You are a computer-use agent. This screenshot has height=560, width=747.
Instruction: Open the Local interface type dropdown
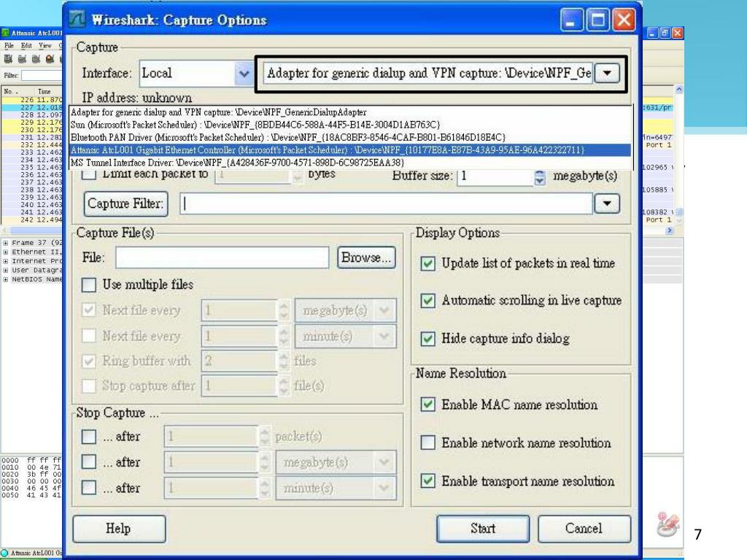point(244,74)
